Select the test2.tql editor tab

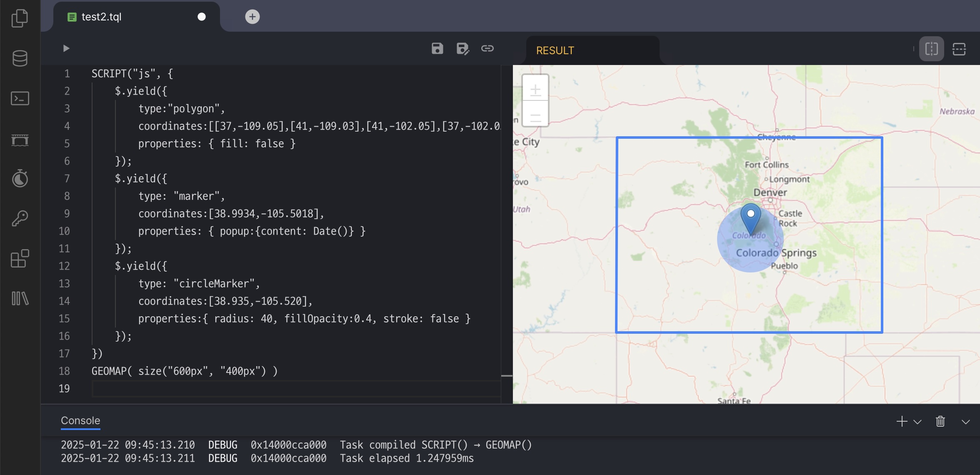point(102,17)
